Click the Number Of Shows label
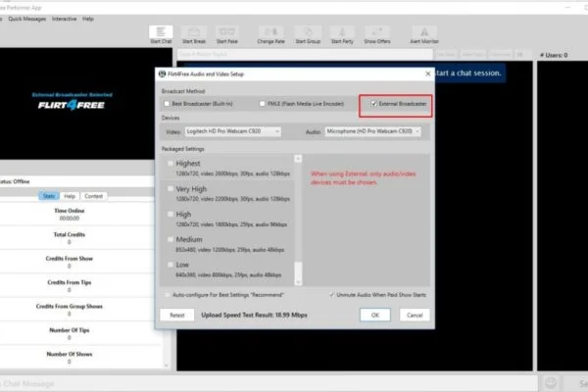Viewport: 588px width, 392px height. tap(70, 354)
